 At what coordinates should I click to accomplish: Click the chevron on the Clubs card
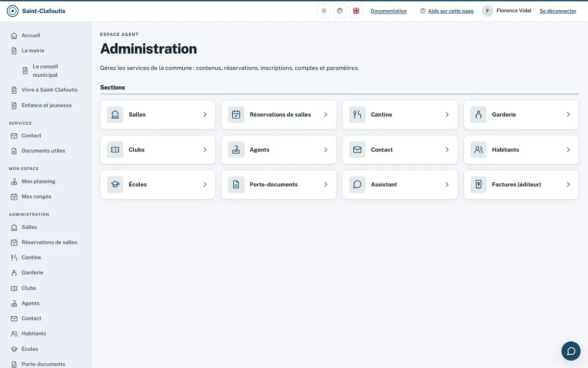205,150
